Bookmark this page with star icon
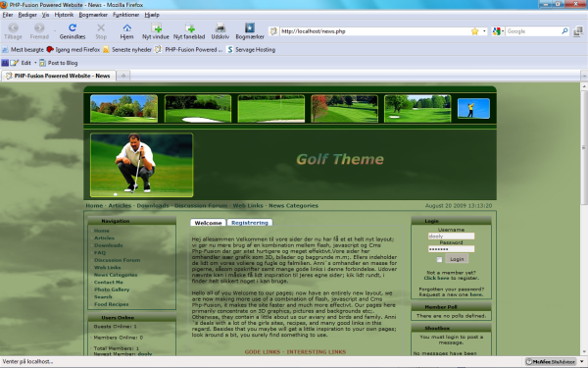Screen dimensions: 588x368 click(x=474, y=31)
